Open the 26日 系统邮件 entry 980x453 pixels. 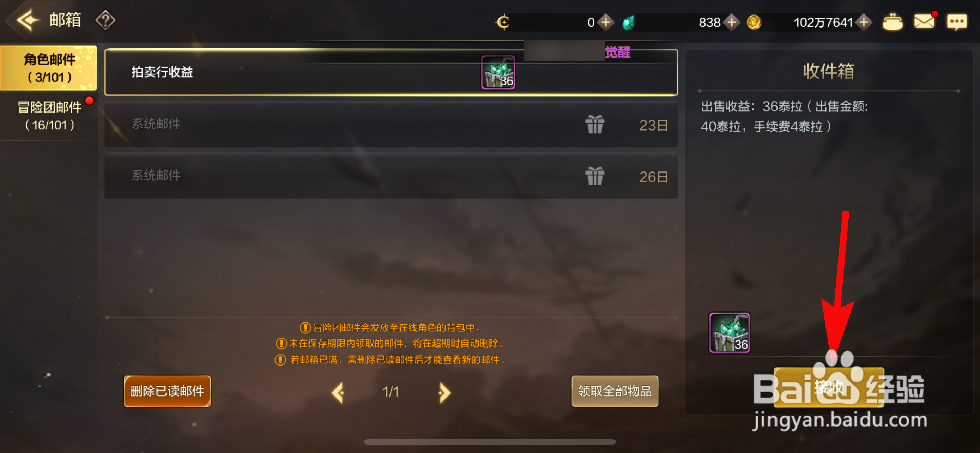(x=391, y=176)
